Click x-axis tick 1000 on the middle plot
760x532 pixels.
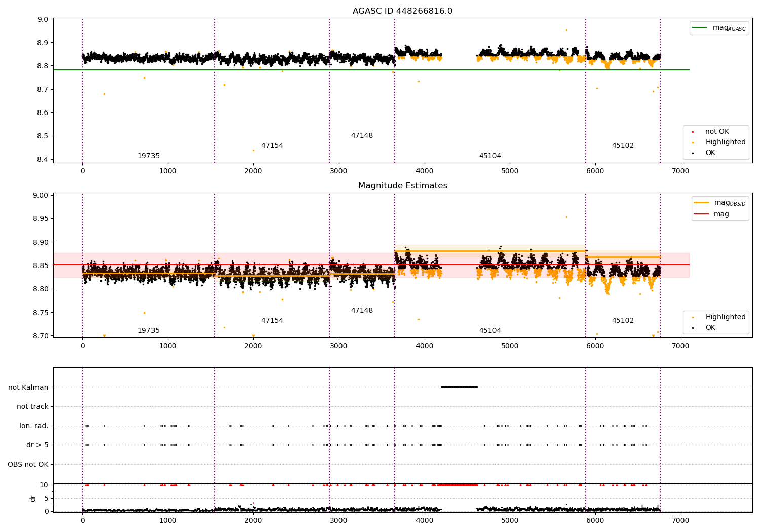(x=168, y=346)
